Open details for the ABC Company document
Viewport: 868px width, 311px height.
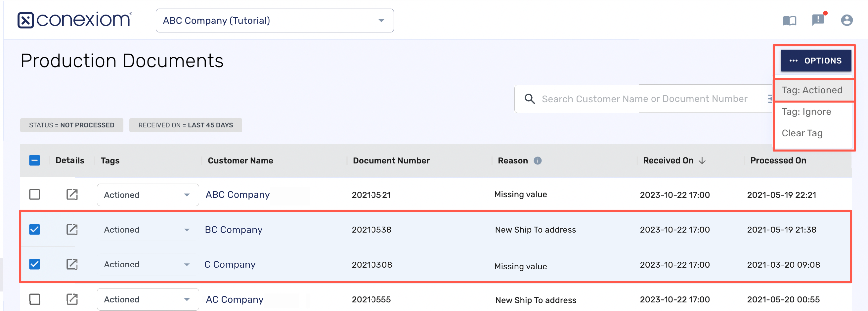(x=72, y=195)
